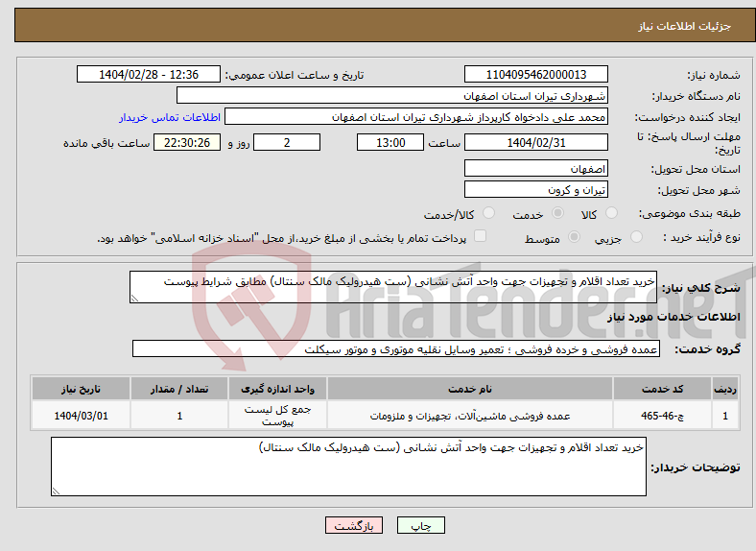The width and height of the screenshot is (756, 551).
Task: Click the ردیف column header
Action: click(x=725, y=389)
